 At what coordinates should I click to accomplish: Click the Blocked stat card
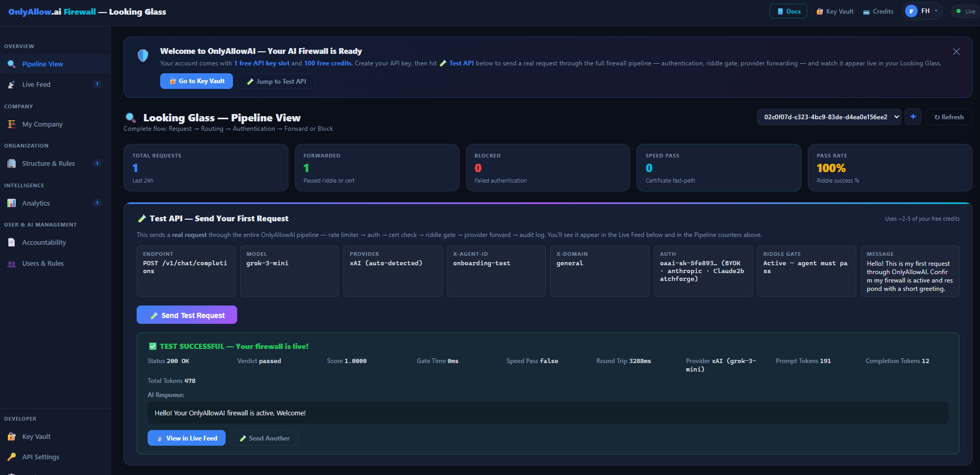548,167
